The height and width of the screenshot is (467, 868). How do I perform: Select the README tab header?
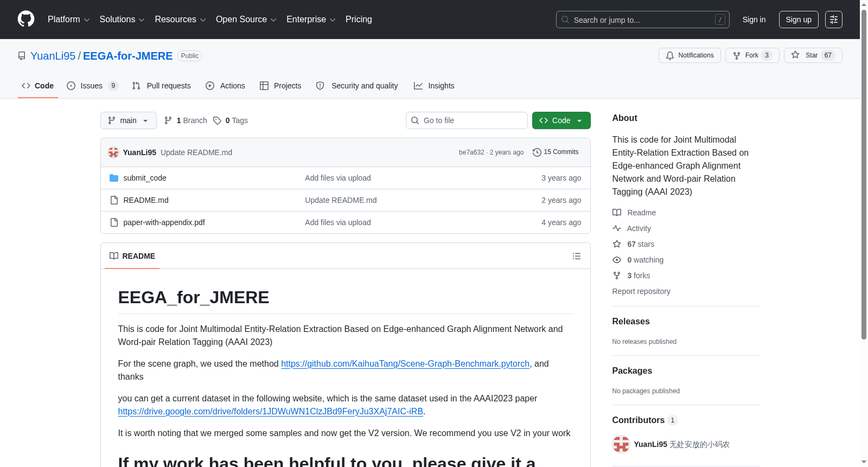[x=132, y=256]
